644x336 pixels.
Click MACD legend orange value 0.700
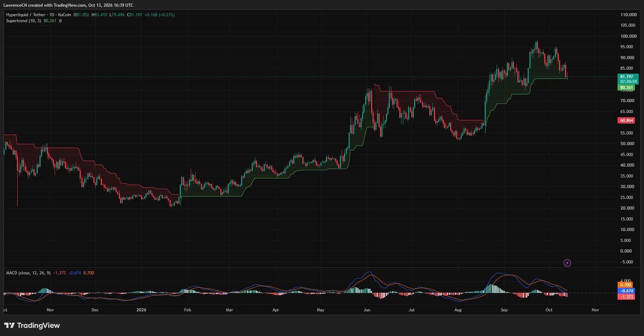tap(89, 273)
